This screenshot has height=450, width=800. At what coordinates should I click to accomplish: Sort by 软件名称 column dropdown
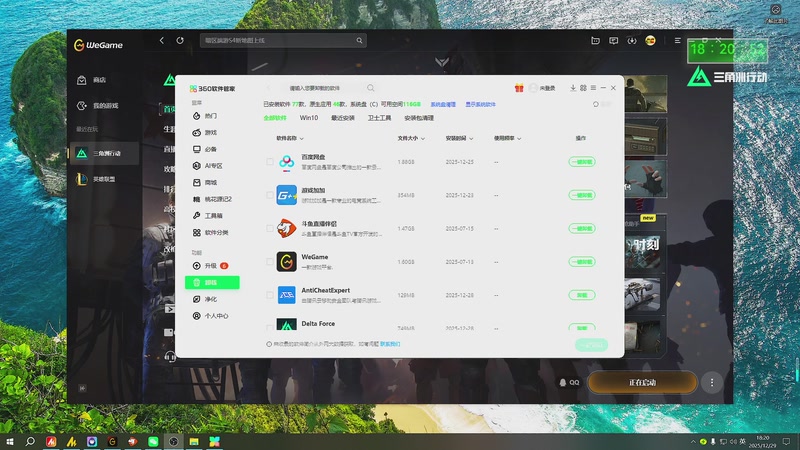[290, 138]
